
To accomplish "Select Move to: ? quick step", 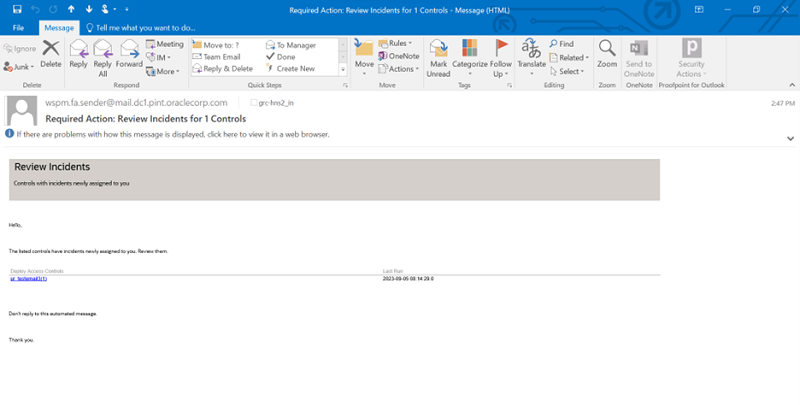I will pyautogui.click(x=216, y=45).
